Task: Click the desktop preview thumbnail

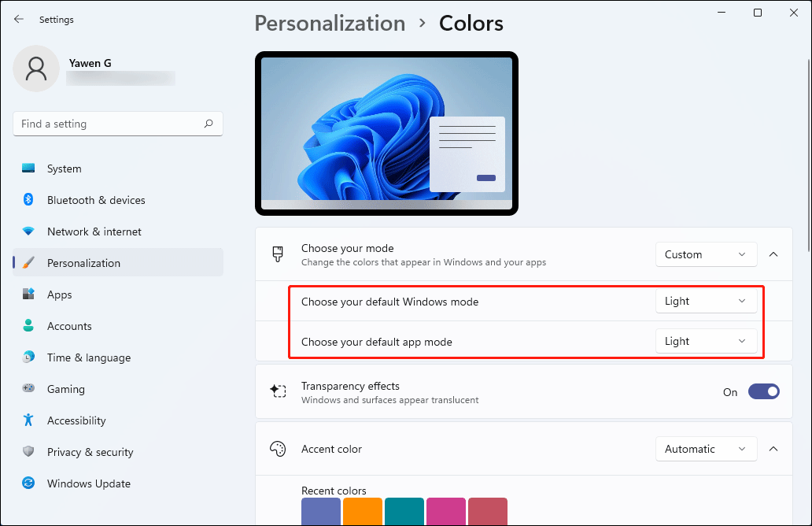Action: coord(386,133)
